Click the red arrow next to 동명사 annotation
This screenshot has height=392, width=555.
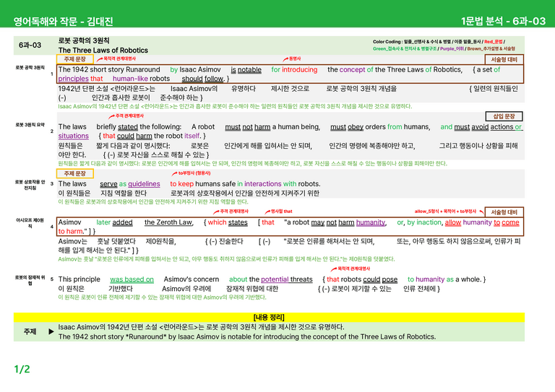pyautogui.click(x=285, y=59)
